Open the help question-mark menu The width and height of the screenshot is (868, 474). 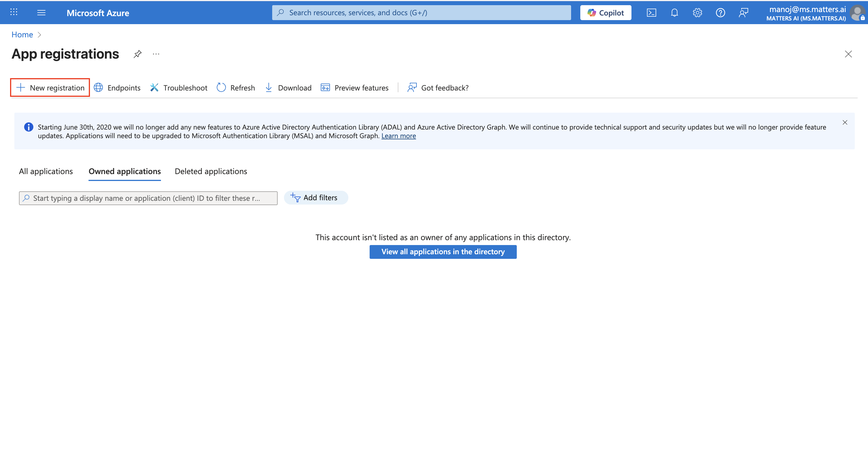(x=720, y=12)
